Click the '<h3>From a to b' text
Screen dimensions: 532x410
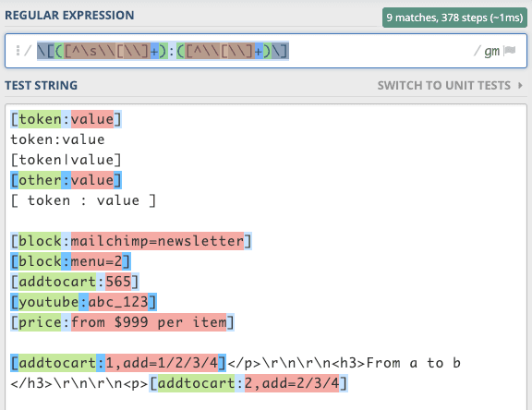[396, 363]
